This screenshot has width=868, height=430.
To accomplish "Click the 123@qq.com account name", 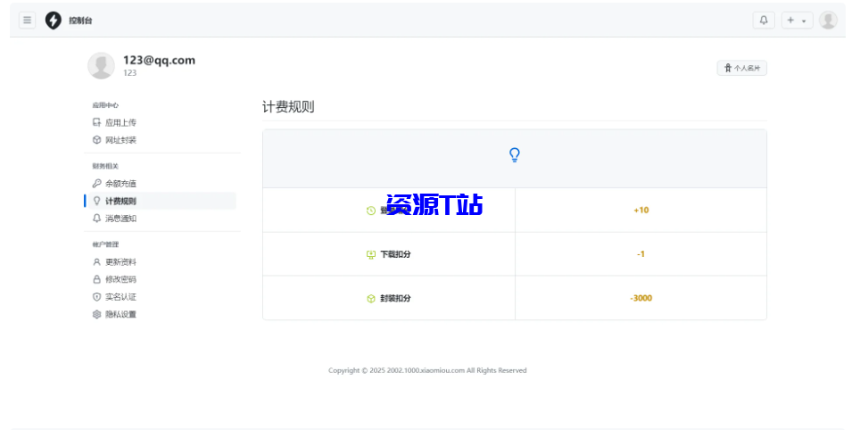I will pyautogui.click(x=159, y=61).
